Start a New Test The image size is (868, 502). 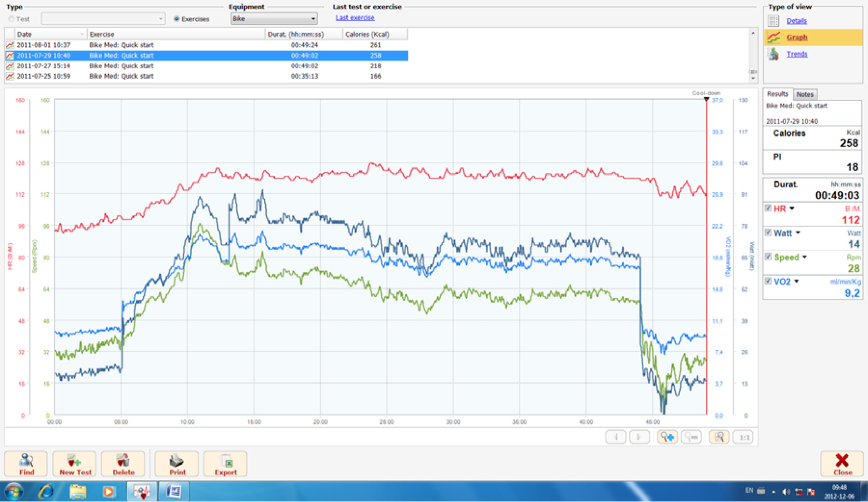(x=75, y=463)
